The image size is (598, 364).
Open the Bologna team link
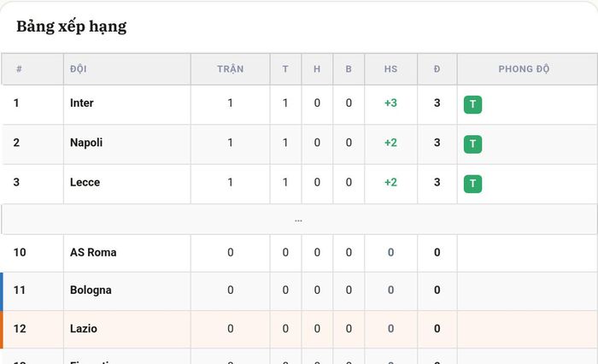[x=91, y=290]
